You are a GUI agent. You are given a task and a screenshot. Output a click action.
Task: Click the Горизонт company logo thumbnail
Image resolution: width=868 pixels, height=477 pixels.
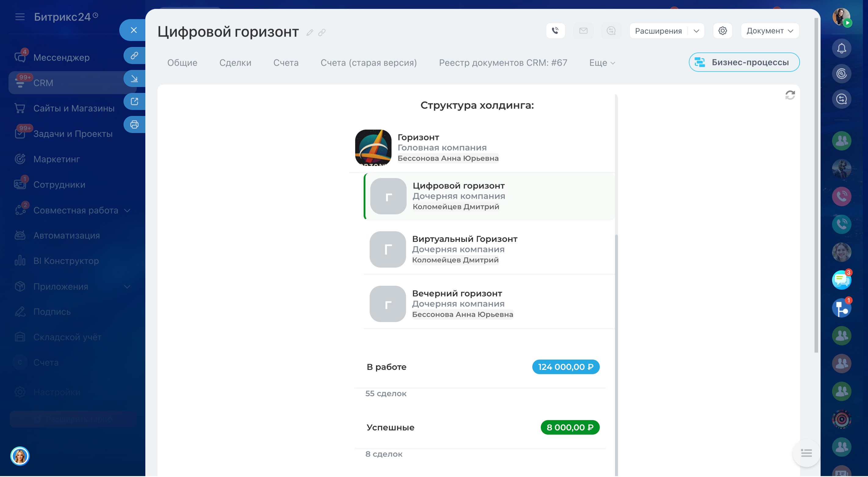[x=373, y=147]
